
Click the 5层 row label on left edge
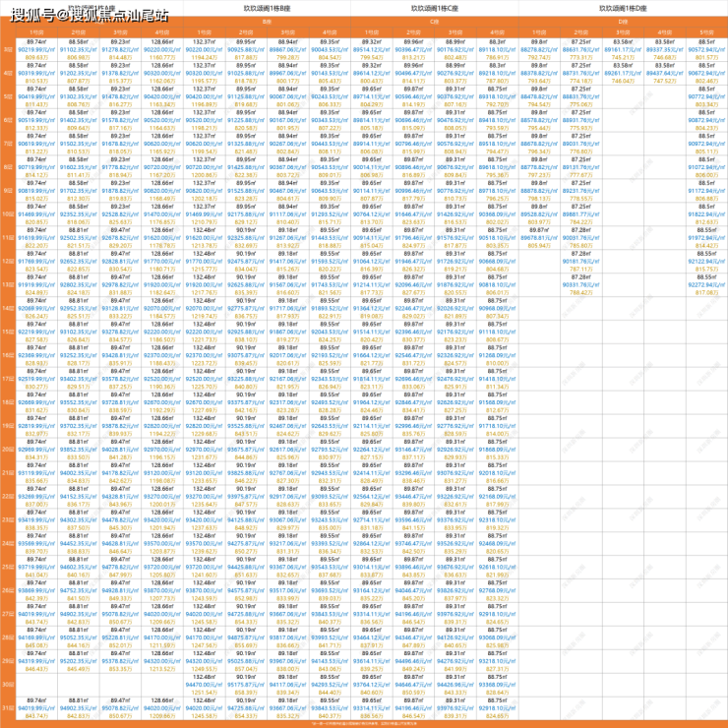click(x=8, y=96)
